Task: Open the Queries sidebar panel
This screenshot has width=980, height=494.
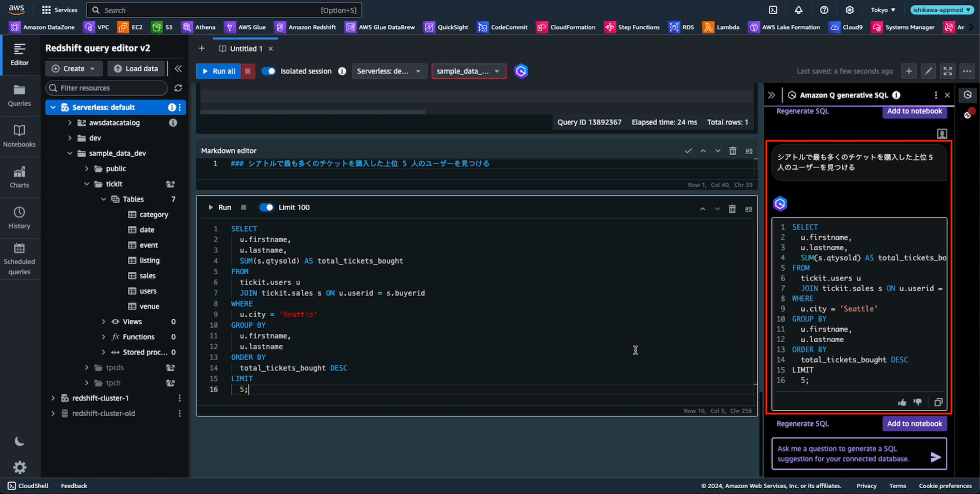Action: pyautogui.click(x=20, y=96)
